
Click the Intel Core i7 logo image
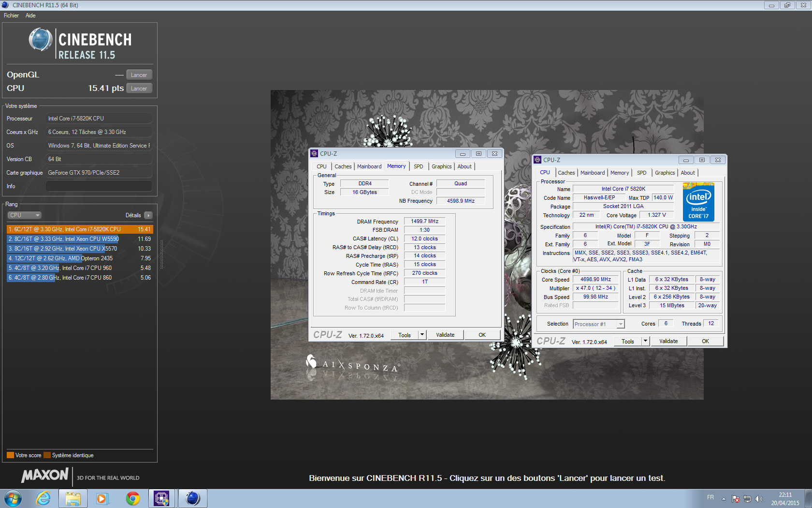(x=698, y=202)
